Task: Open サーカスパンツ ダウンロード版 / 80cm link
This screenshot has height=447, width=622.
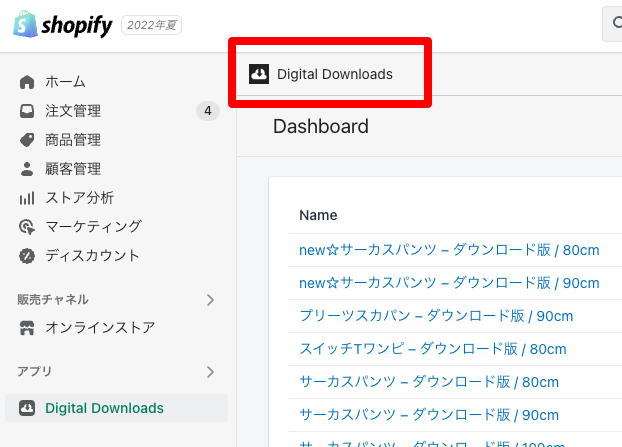Action: (x=429, y=382)
